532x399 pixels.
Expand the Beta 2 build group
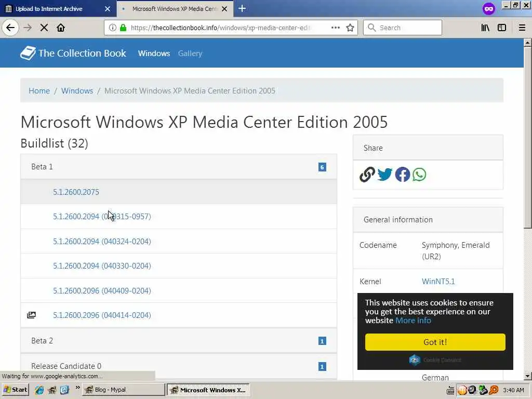click(x=179, y=341)
